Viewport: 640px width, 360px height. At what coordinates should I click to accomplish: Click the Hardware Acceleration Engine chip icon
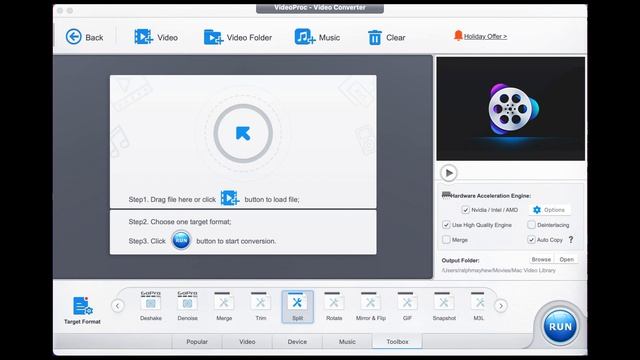click(x=446, y=195)
